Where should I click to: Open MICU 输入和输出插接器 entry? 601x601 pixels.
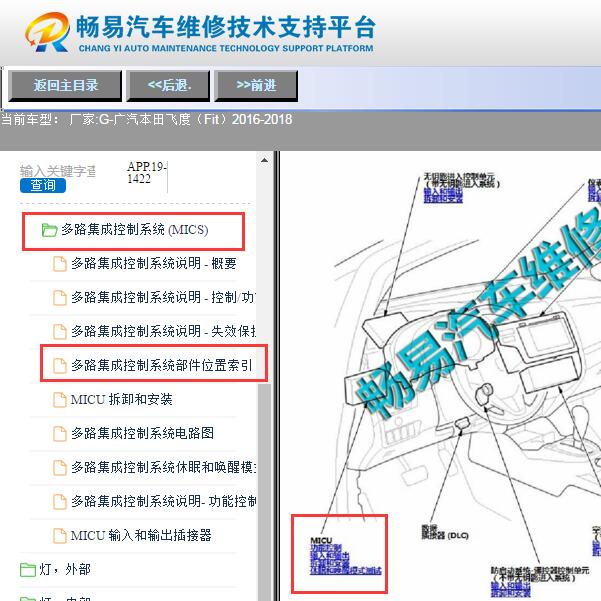pos(141,535)
